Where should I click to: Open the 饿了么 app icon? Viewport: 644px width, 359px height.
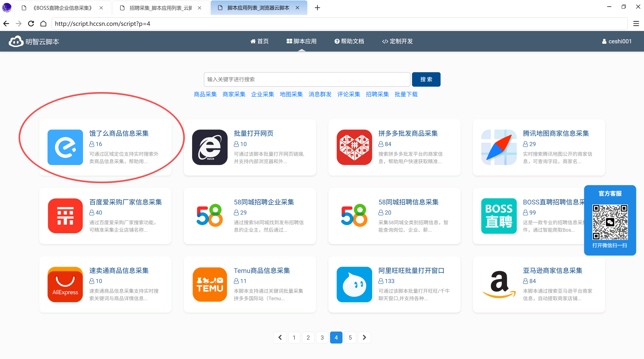coord(65,147)
